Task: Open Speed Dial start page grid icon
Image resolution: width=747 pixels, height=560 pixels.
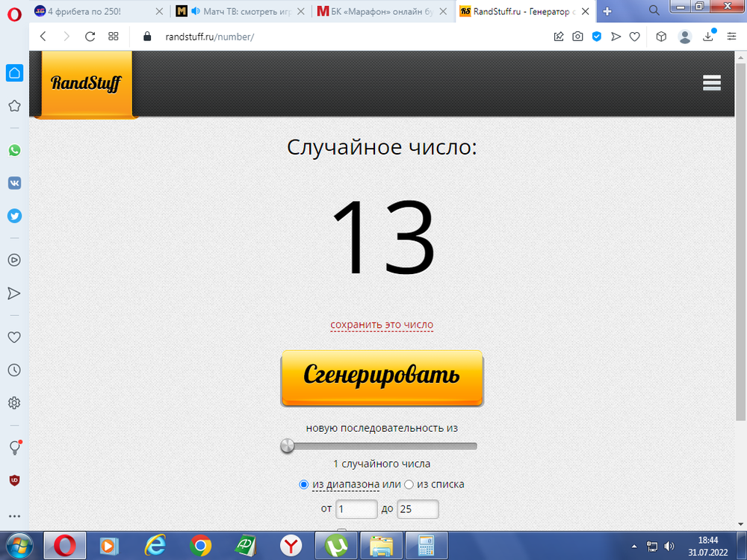Action: click(x=114, y=37)
